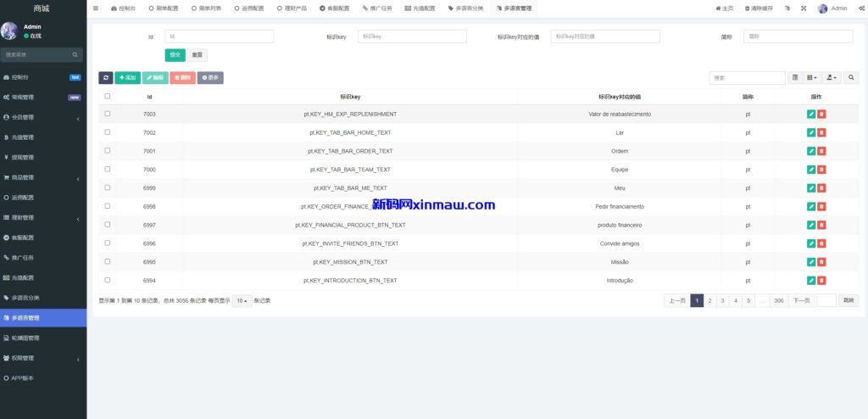Check the checkbox for row 6994
The width and height of the screenshot is (868, 419).
click(x=108, y=280)
